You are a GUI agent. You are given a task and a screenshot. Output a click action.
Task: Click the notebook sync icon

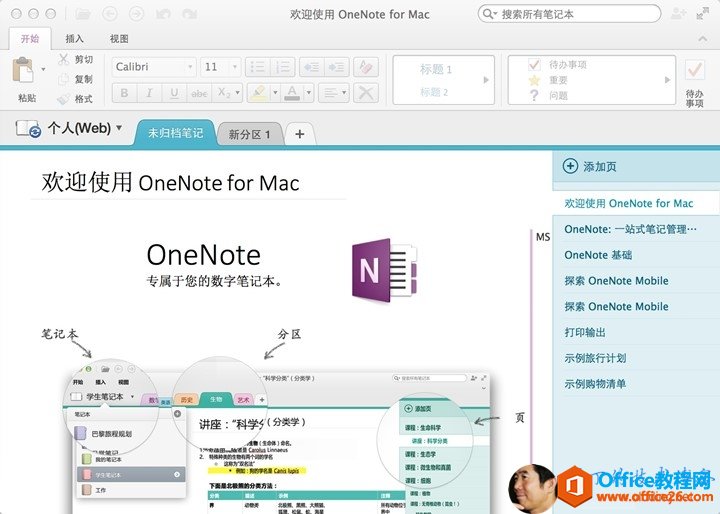[x=28, y=129]
